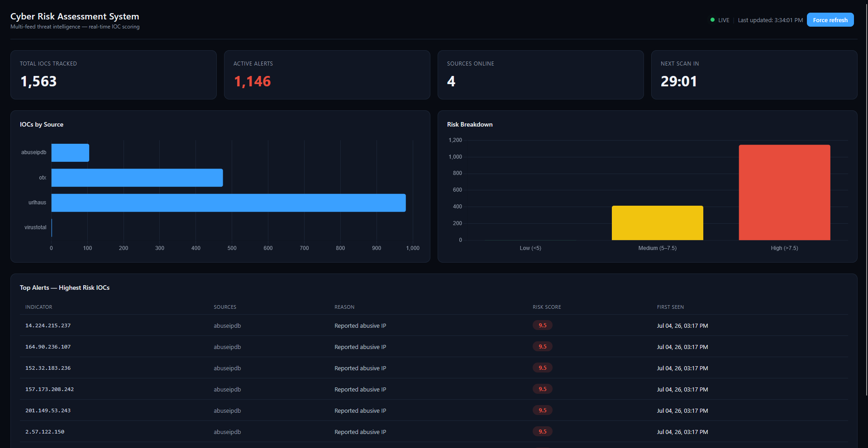This screenshot has height=448, width=868.
Task: Click the yellow Medium risk bar
Action: point(657,223)
